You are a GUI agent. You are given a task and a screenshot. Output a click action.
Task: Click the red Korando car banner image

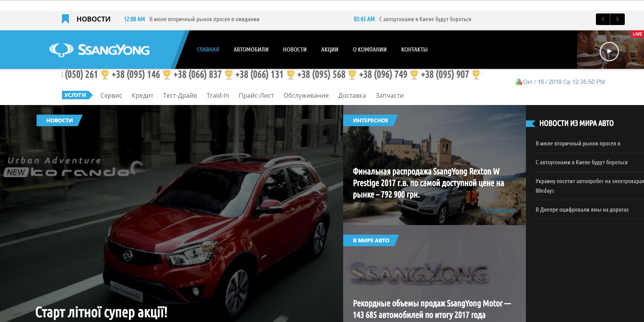click(x=171, y=214)
